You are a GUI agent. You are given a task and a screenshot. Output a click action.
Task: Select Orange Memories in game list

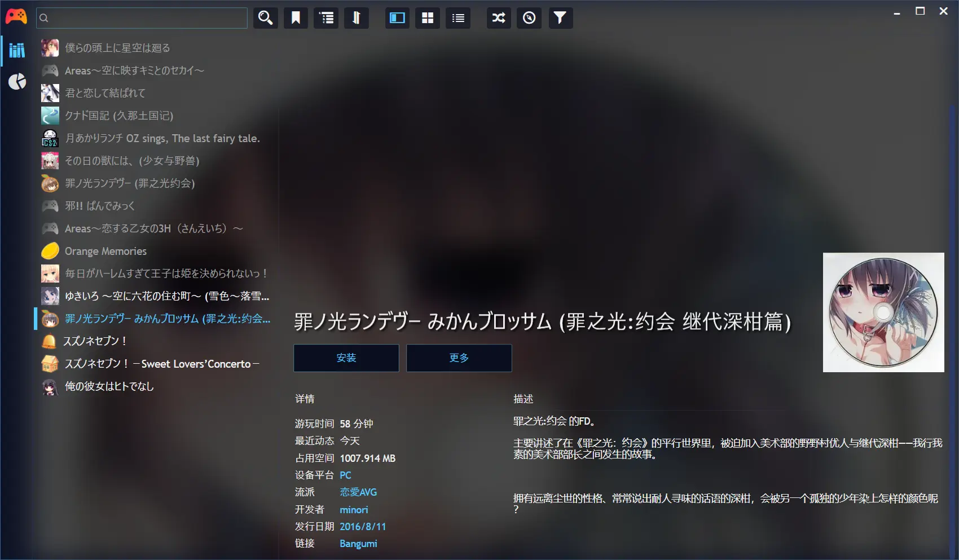(x=105, y=251)
